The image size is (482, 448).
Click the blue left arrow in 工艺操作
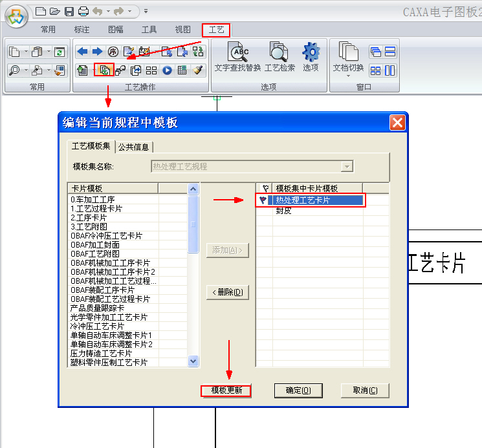click(82, 52)
